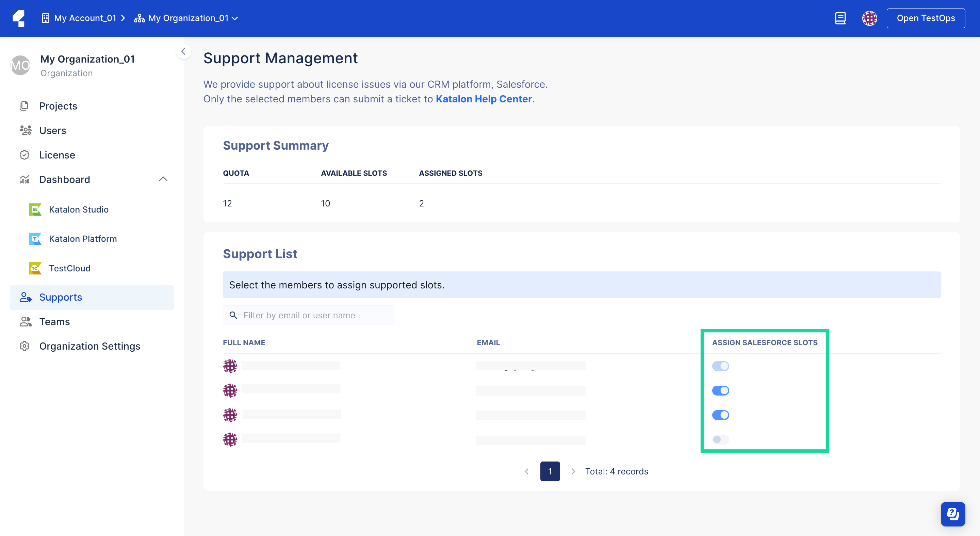Open Supports in the sidebar

(x=92, y=297)
